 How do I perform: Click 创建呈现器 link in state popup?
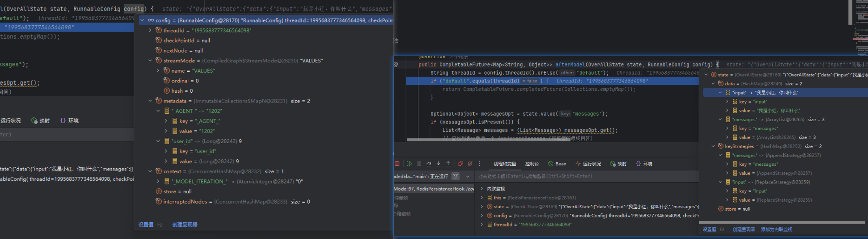(x=744, y=230)
